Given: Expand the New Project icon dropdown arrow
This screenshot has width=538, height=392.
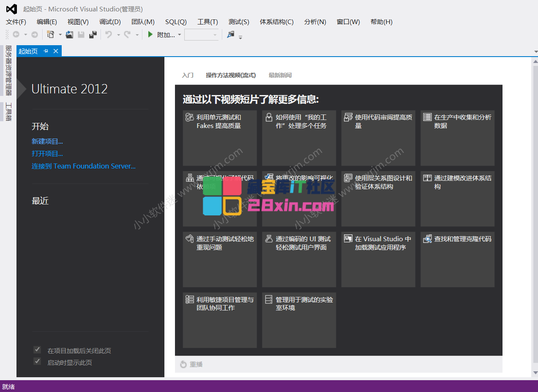Looking at the screenshot, I should point(60,35).
